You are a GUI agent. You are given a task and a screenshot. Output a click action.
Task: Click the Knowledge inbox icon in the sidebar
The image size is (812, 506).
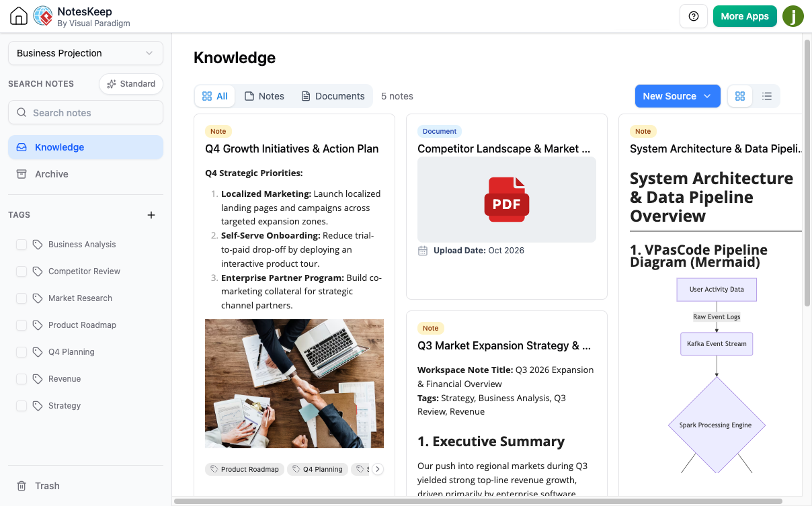tap(22, 147)
